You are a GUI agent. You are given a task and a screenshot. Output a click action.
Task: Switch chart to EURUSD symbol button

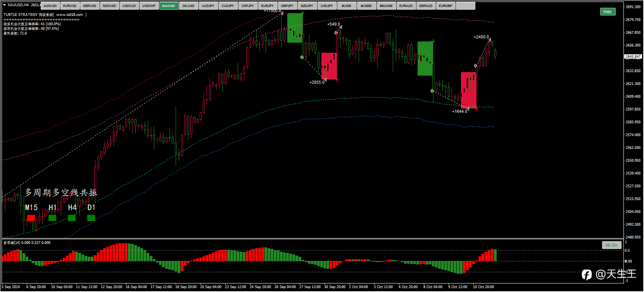click(x=70, y=6)
